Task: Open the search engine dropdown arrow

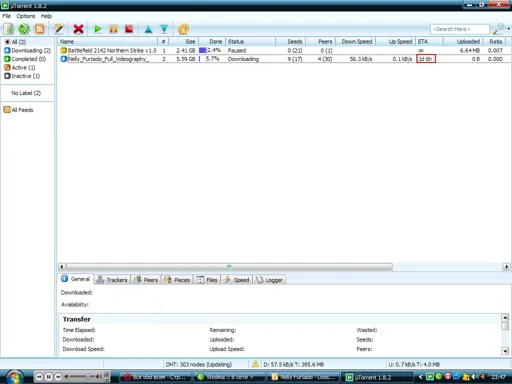Action: [508, 29]
